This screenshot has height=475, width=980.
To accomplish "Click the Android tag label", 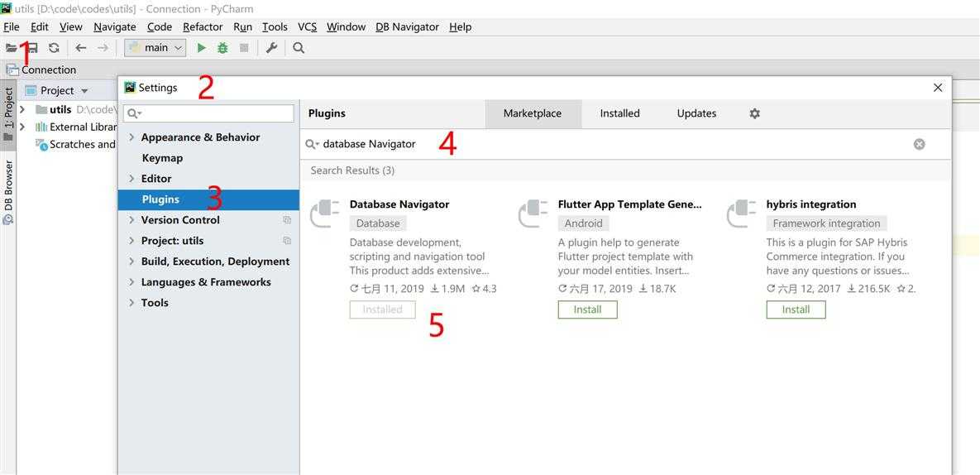I will (584, 223).
